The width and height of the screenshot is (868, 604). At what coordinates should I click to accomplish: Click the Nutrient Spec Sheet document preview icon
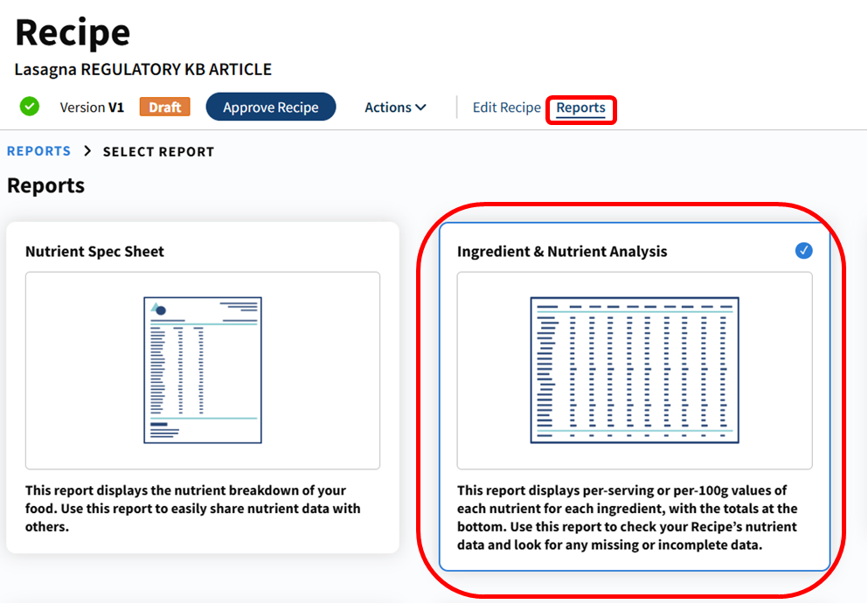[203, 370]
